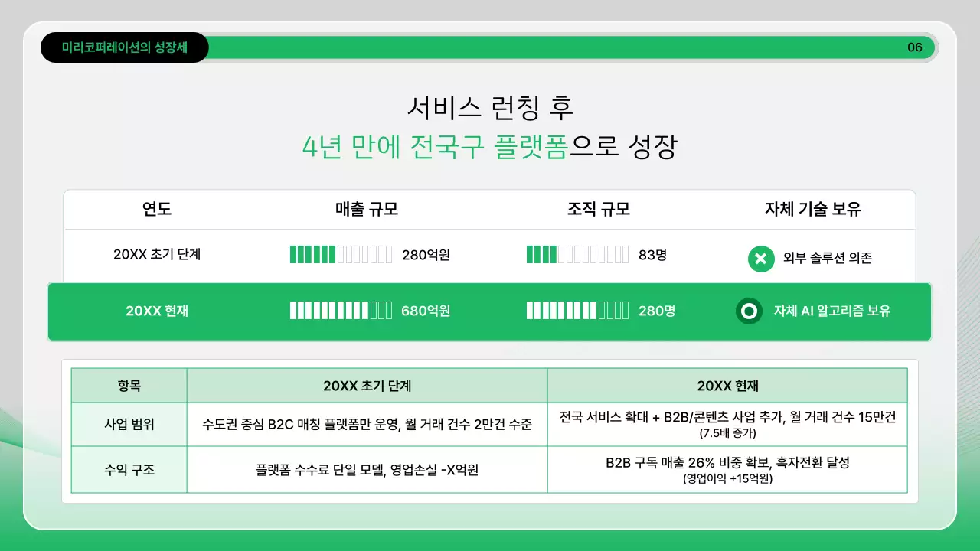Expand the 사업 범위 row details
The height and width of the screenshot is (551, 980).
pos(129,425)
